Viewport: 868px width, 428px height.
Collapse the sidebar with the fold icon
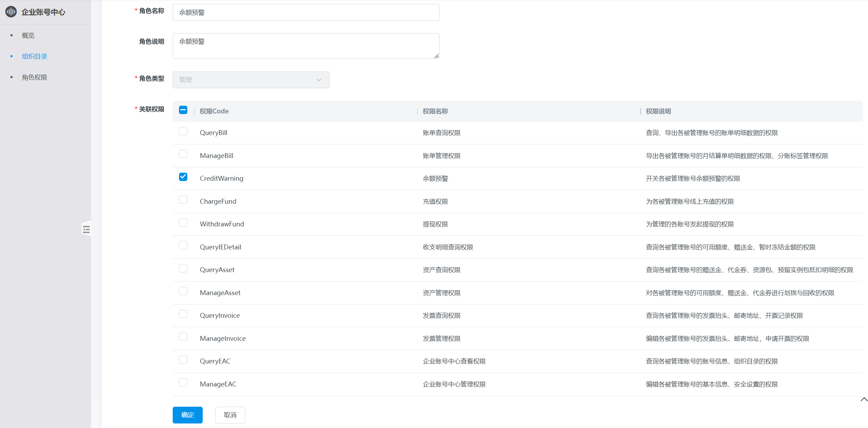click(x=86, y=229)
